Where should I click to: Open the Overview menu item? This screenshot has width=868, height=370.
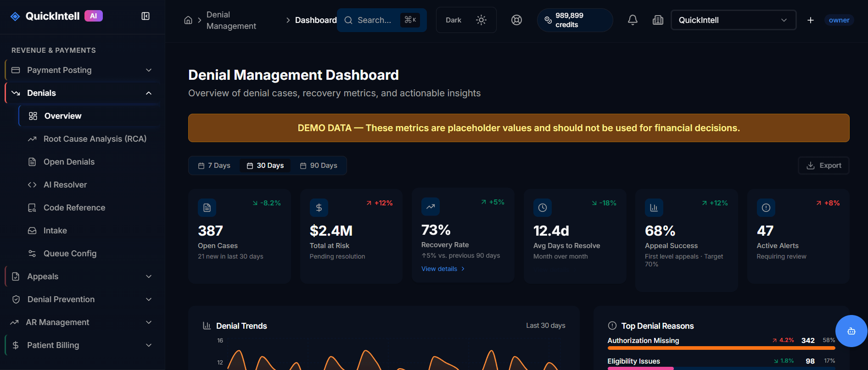90,116
